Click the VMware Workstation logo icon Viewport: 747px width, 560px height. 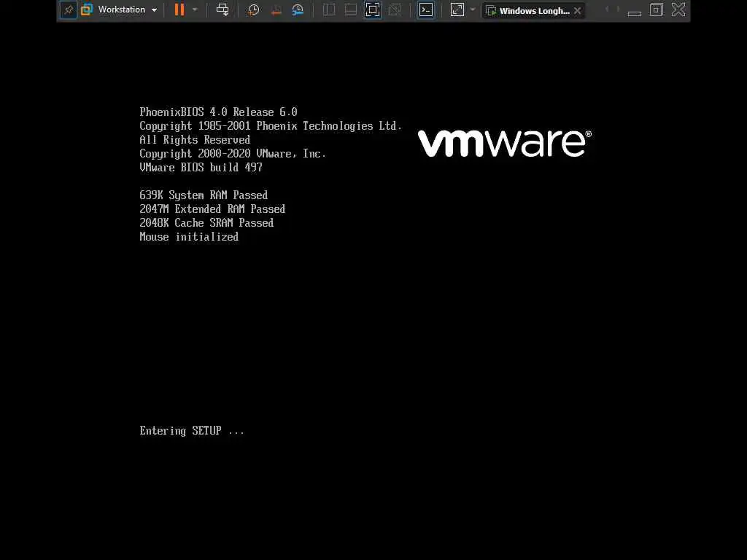pos(87,9)
